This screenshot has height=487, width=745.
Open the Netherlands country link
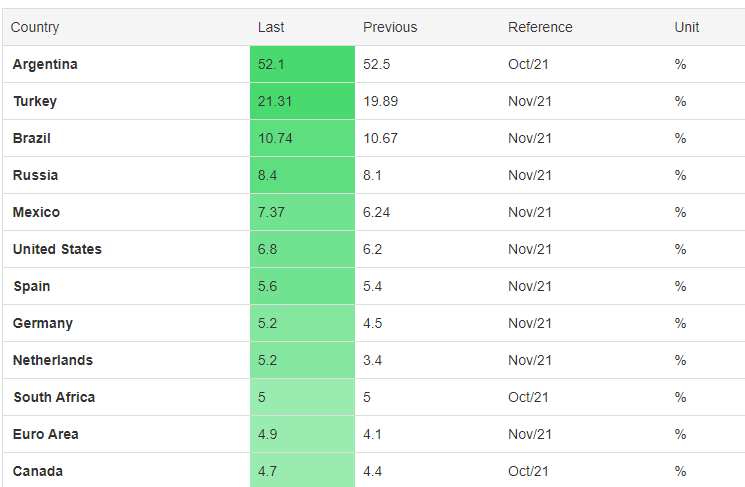53,361
